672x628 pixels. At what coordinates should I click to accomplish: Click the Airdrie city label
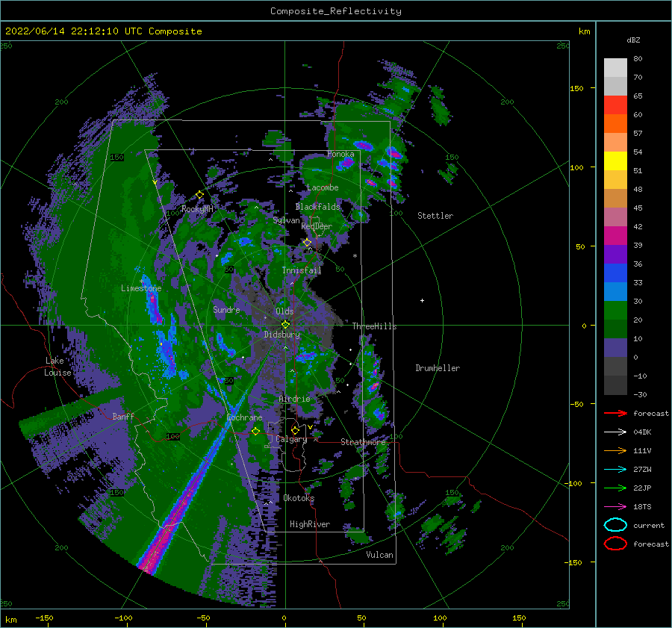(x=294, y=399)
